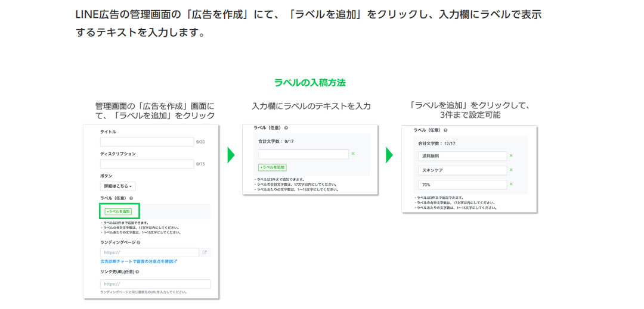The width and height of the screenshot is (644, 309).
Task: Click the 合計文字数： 12/17 counter text
Action: tap(437, 143)
